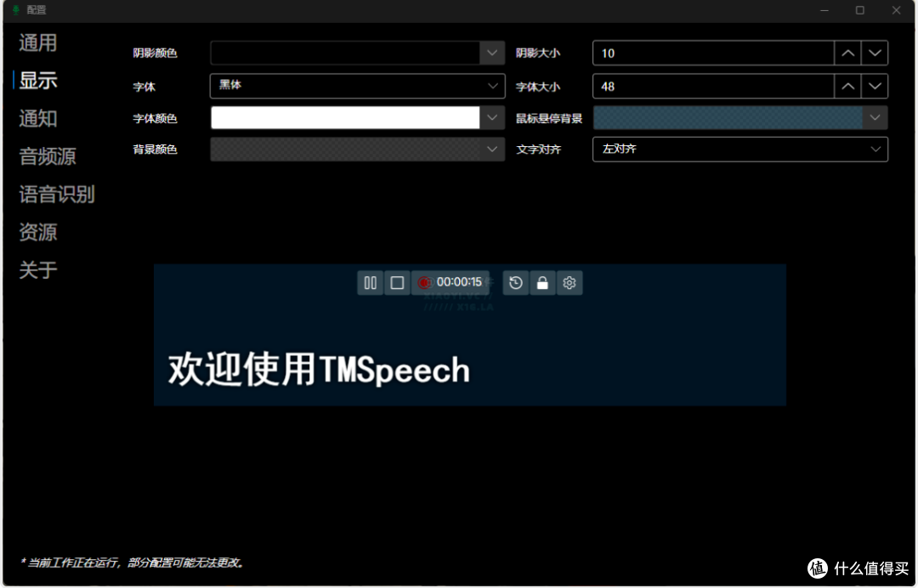This screenshot has width=918, height=588.
Task: Switch to the 通用 section
Action: (x=38, y=42)
